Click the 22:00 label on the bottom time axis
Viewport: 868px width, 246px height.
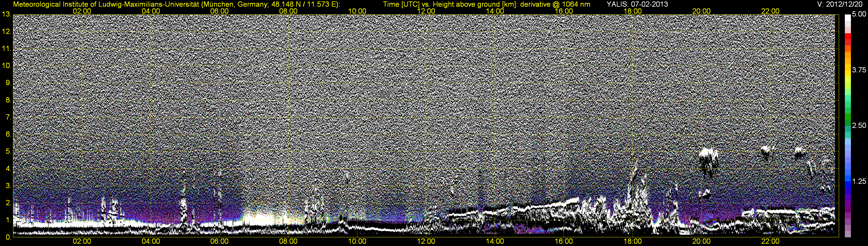pyautogui.click(x=770, y=242)
